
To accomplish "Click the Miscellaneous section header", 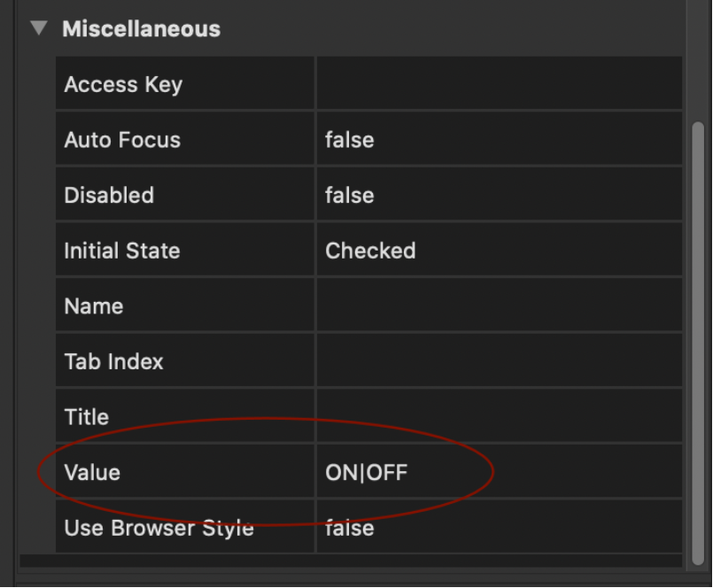I will click(141, 29).
